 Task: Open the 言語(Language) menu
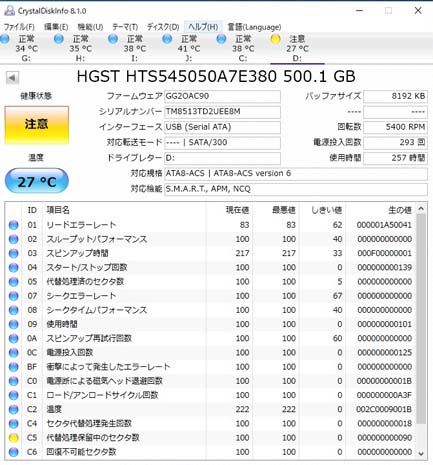pyautogui.click(x=254, y=27)
